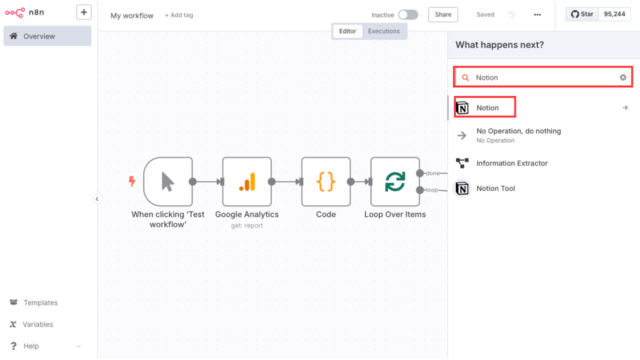The image size is (640, 360).
Task: Click the red lightning trigger icon
Action: (x=132, y=181)
